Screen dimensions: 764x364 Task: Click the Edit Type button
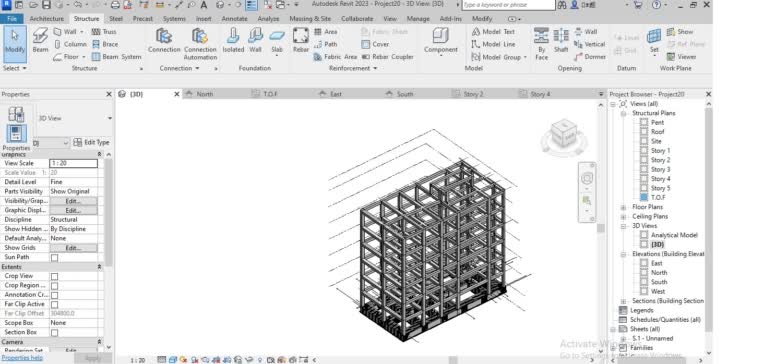point(92,142)
